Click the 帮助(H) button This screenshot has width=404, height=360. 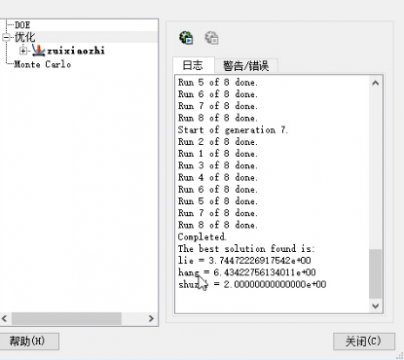(x=28, y=341)
